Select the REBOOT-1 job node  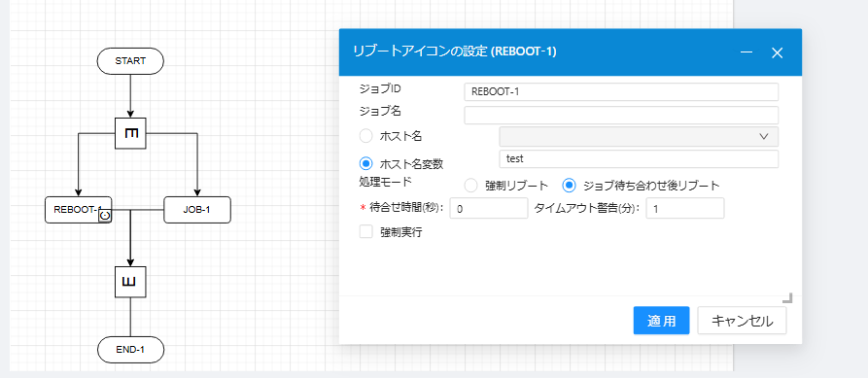coord(78,210)
